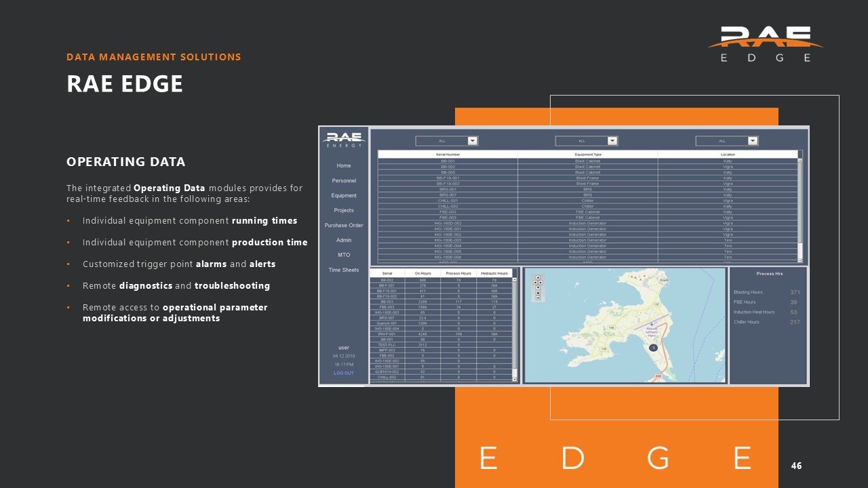Image resolution: width=868 pixels, height=488 pixels.
Task: Open Purchase Order in the sidebar menu
Action: pos(344,225)
